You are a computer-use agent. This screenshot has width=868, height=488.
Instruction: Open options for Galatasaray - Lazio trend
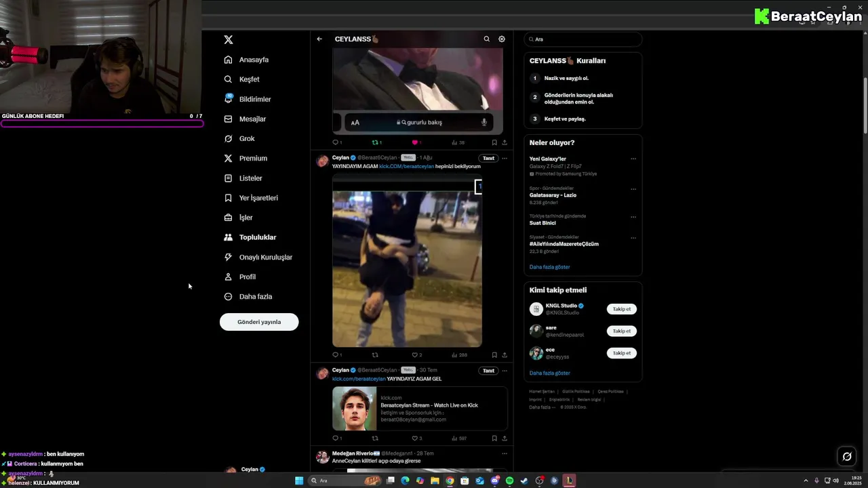[x=633, y=189]
